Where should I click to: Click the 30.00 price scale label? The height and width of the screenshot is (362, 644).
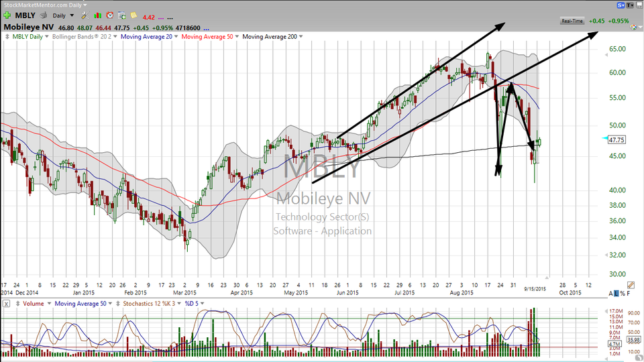(x=618, y=274)
